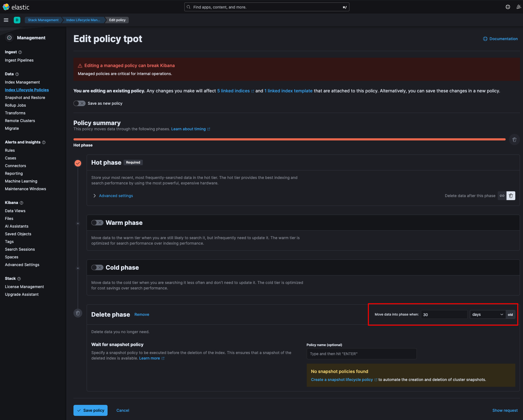Enable the Warm phase toggle

point(97,223)
